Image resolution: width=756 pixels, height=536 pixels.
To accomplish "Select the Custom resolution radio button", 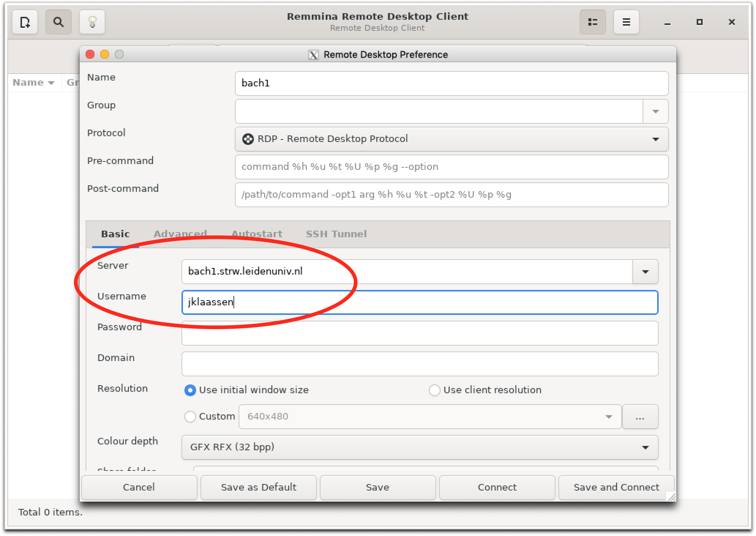I will pos(190,417).
